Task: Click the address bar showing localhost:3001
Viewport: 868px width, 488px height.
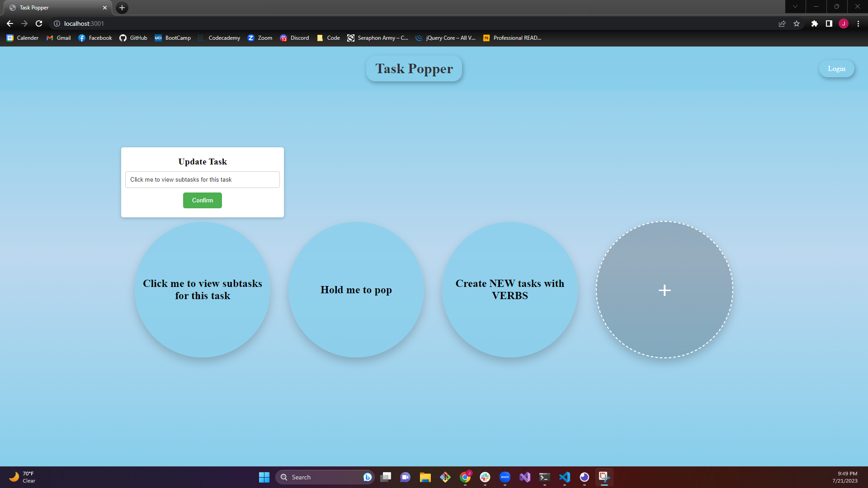Action: (x=84, y=23)
